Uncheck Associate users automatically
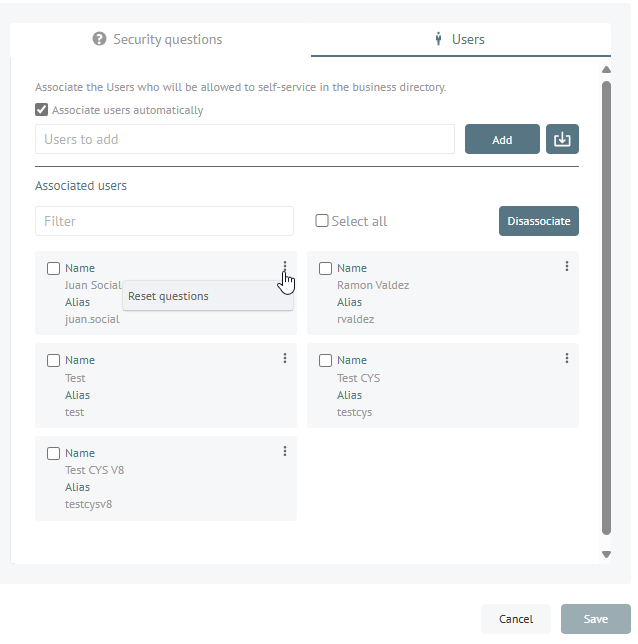This screenshot has width=638, height=644. pyautogui.click(x=41, y=110)
